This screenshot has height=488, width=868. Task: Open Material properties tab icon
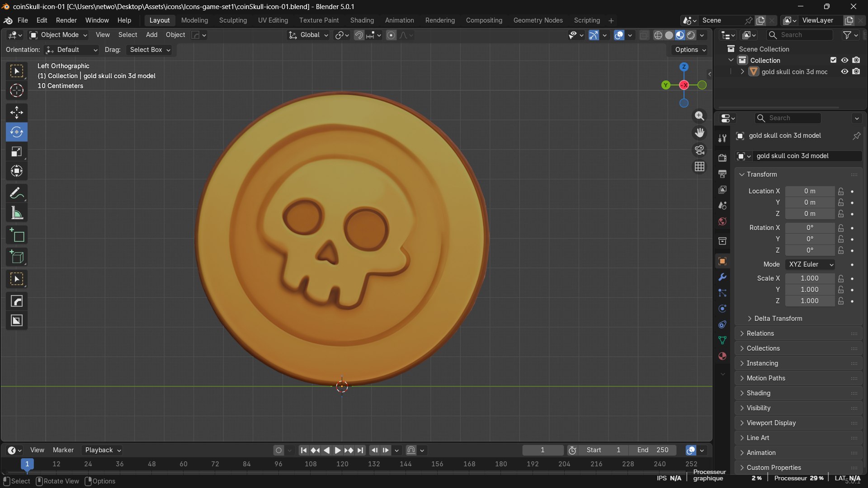(x=722, y=356)
